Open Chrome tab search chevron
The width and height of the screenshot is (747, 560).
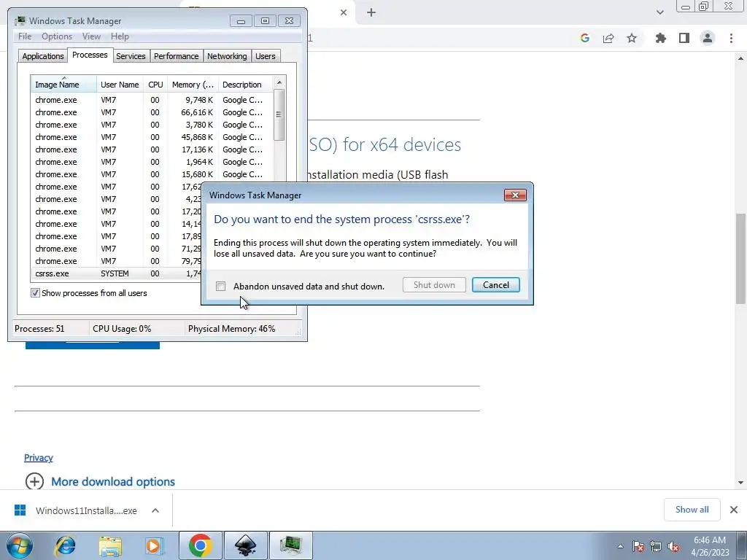(x=659, y=12)
